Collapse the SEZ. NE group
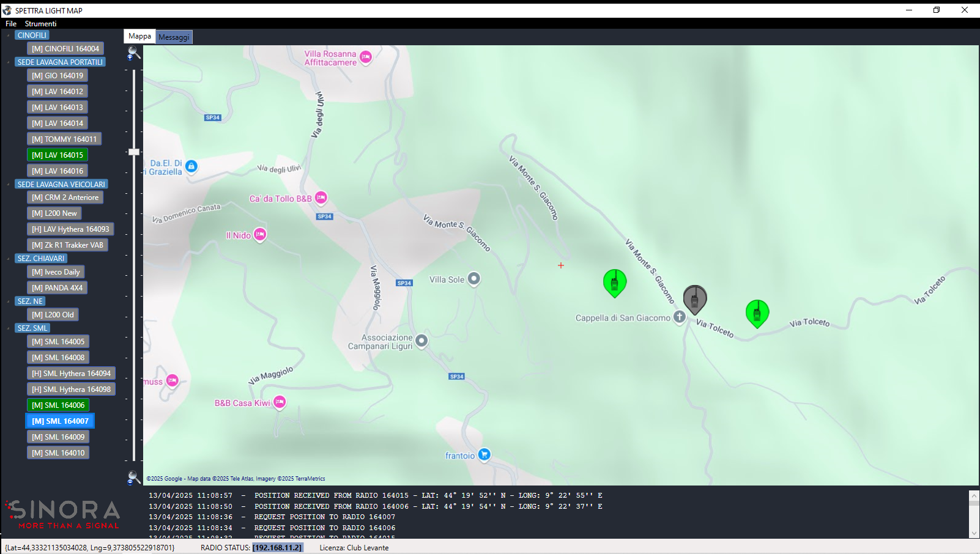The height and width of the screenshot is (554, 980). coord(8,301)
